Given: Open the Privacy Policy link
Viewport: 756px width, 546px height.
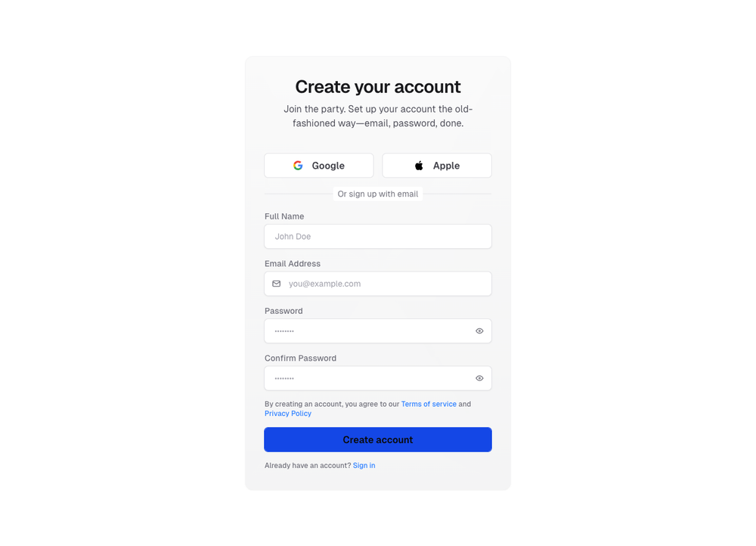Looking at the screenshot, I should pos(288,414).
